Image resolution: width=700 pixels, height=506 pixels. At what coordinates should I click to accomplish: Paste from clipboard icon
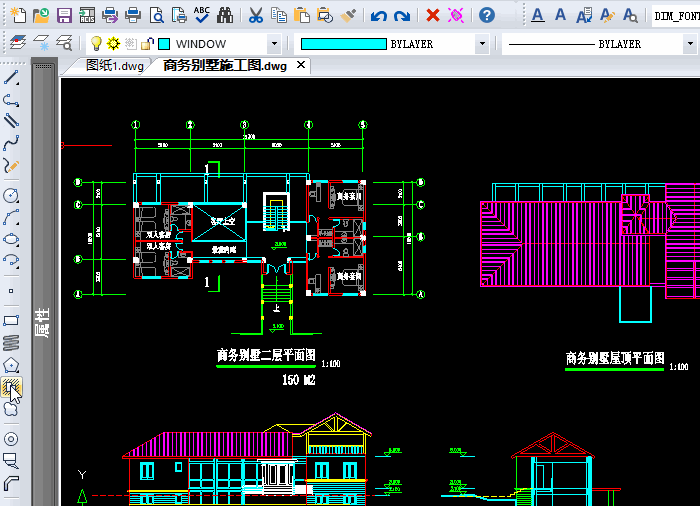point(302,15)
